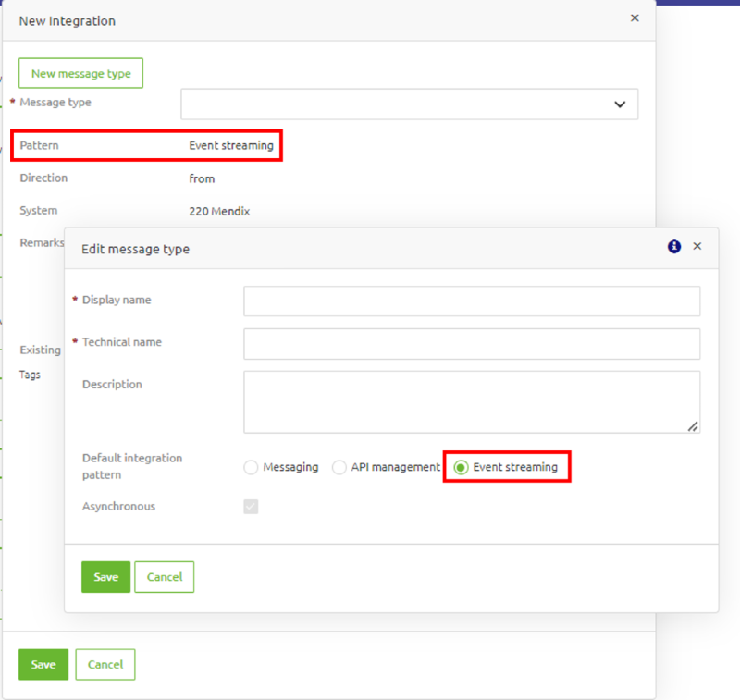
Task: Click the Tags label in New Integration
Action: (x=31, y=375)
